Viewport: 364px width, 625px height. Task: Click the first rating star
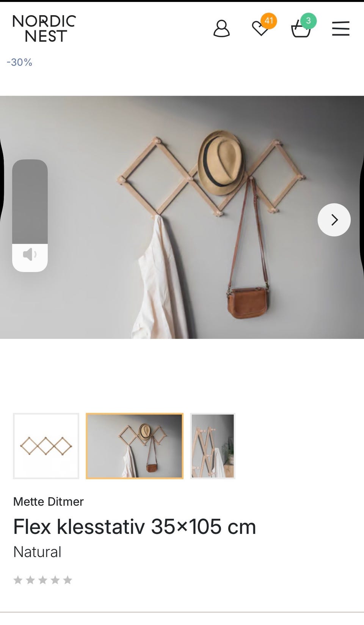[x=18, y=580]
